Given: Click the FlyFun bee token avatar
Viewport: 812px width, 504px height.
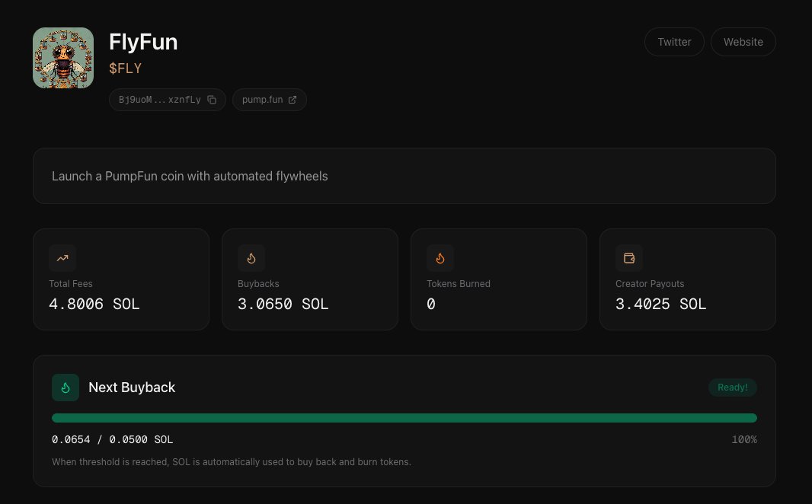Looking at the screenshot, I should pos(63,58).
